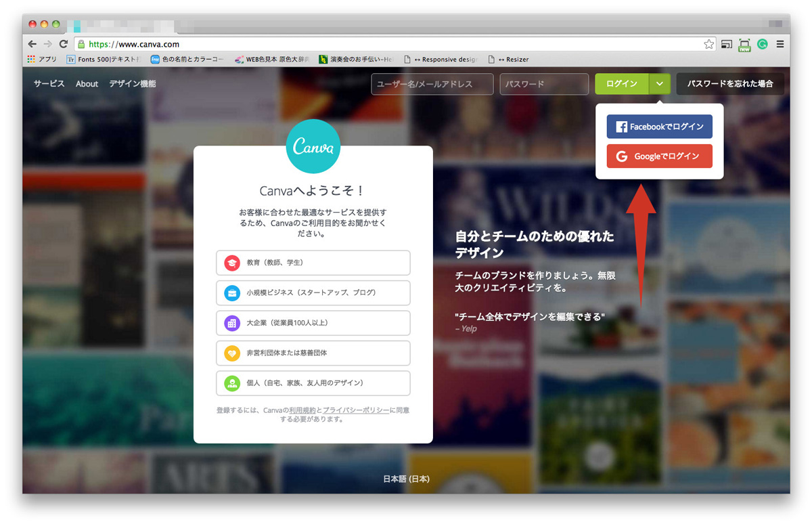
Task: Click the Yelp attribution text
Action: [466, 328]
